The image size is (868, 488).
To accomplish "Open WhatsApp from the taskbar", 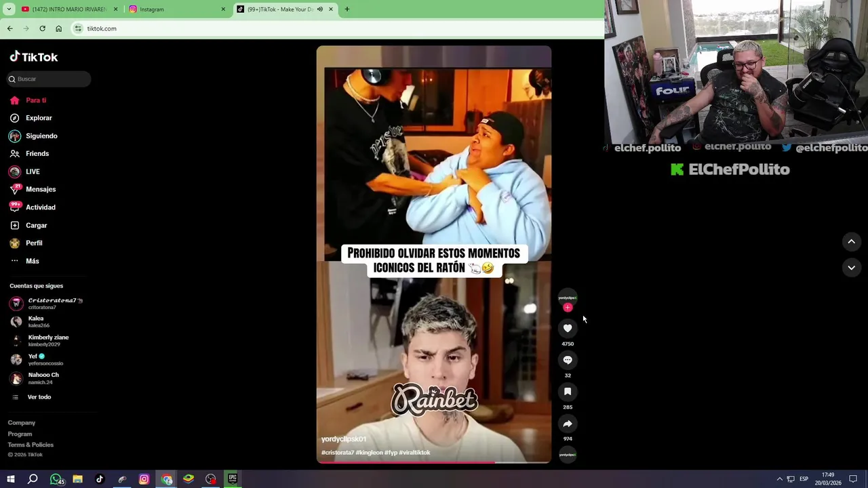I will point(56,479).
